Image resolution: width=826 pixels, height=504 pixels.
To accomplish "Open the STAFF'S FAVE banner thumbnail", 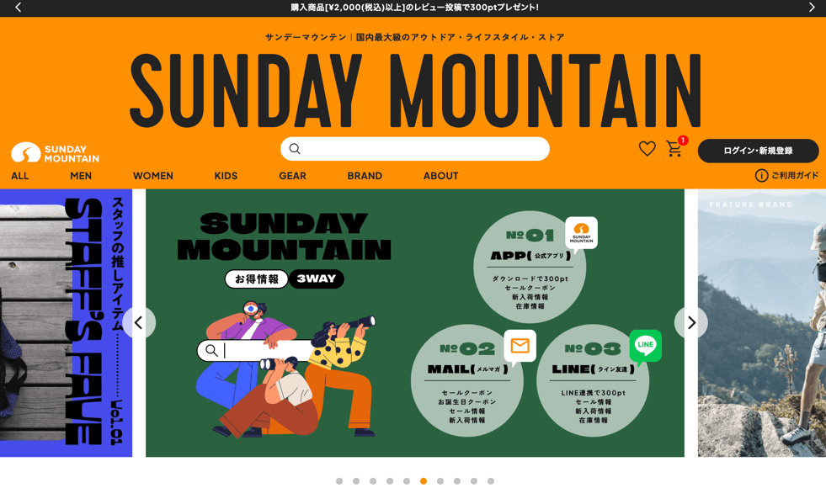I will tap(66, 323).
